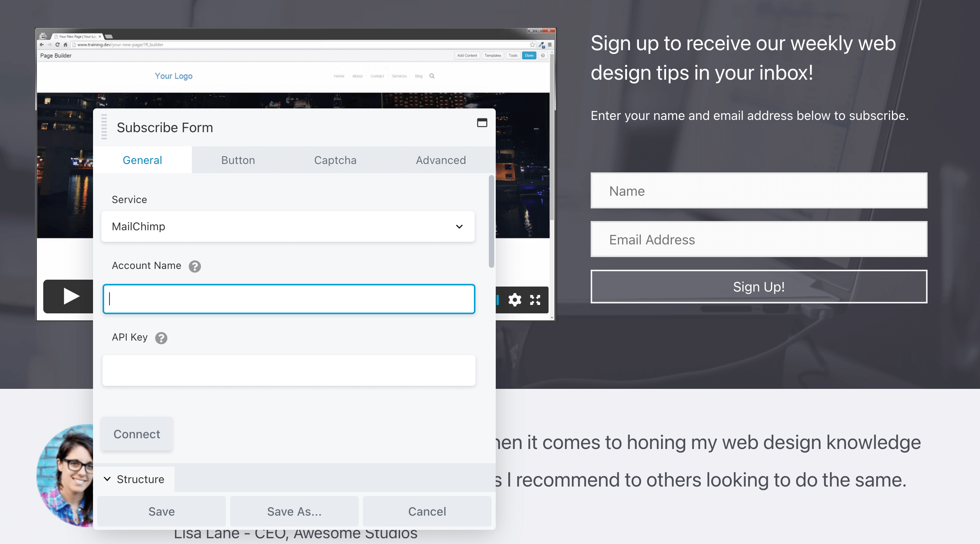Click the Connect button

(x=137, y=434)
